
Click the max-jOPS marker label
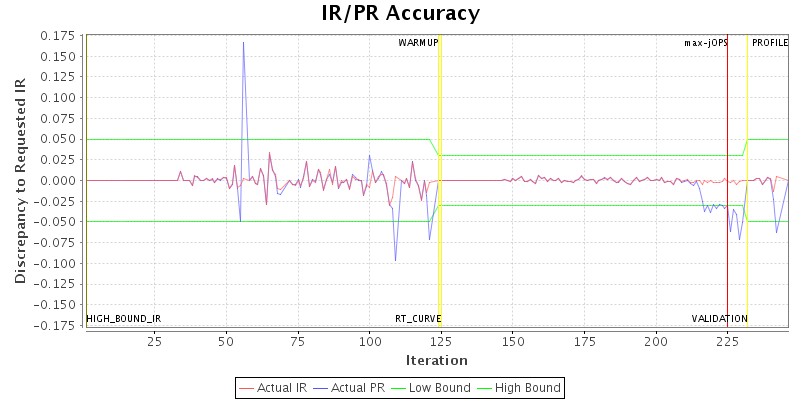pyautogui.click(x=705, y=43)
